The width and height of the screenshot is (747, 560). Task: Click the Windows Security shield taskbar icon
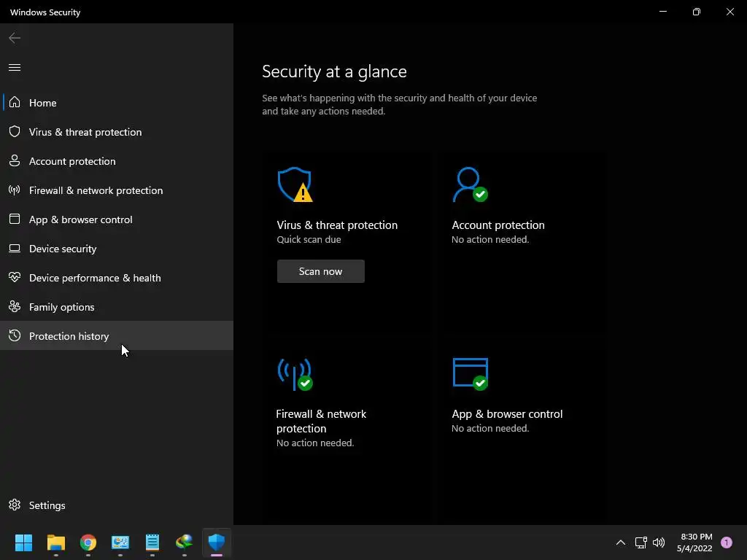[216, 542]
